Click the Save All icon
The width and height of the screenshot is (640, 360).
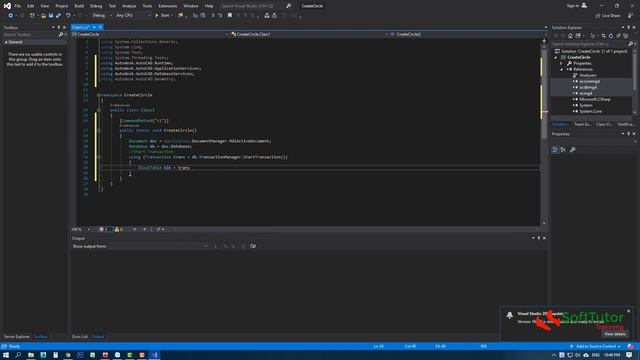[58, 16]
